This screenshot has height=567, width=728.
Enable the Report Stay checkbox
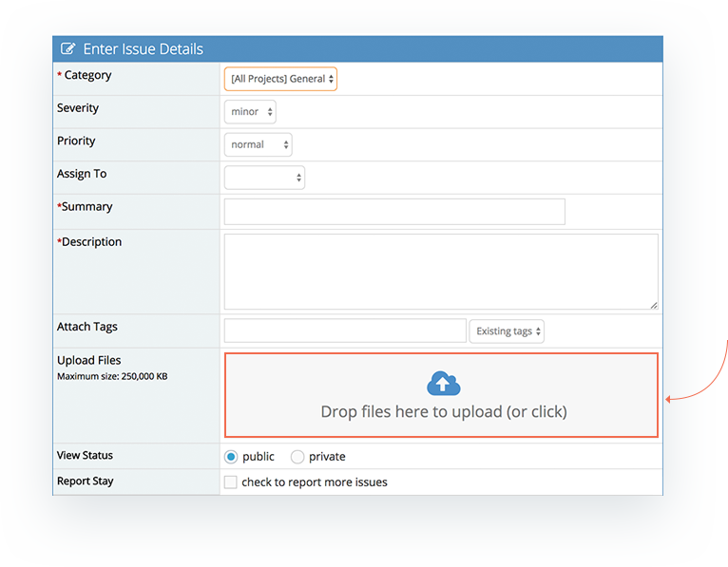[230, 482]
